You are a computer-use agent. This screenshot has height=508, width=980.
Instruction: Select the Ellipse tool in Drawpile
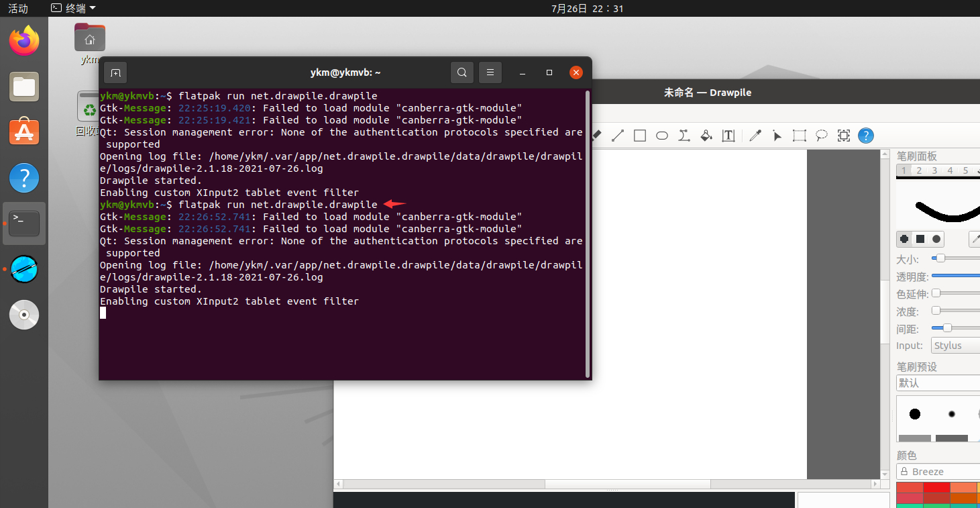(x=662, y=136)
